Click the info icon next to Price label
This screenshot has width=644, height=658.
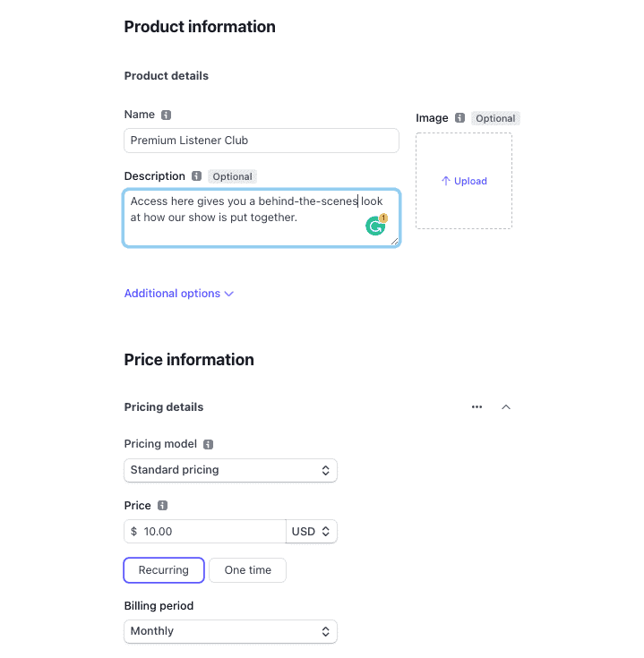(x=162, y=506)
